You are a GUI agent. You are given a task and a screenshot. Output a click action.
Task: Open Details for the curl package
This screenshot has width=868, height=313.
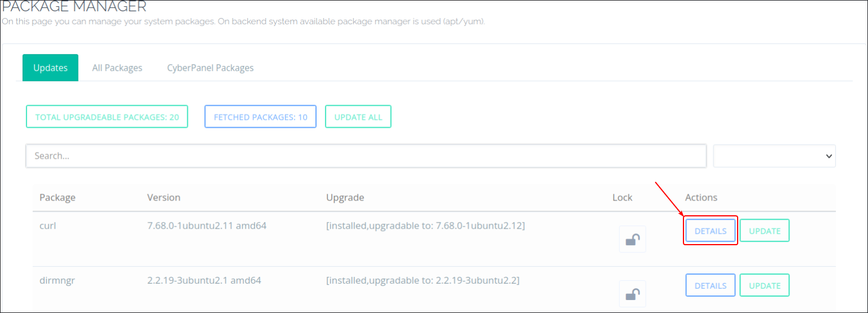tap(711, 231)
